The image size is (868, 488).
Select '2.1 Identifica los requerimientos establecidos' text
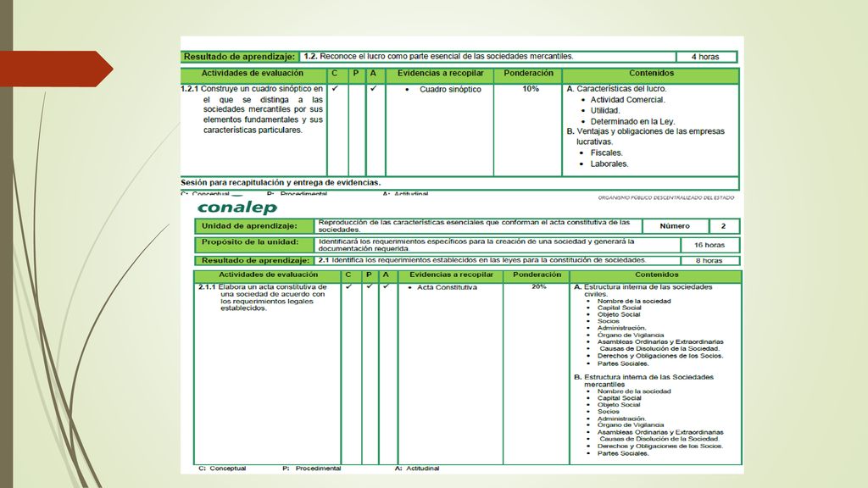(481, 260)
